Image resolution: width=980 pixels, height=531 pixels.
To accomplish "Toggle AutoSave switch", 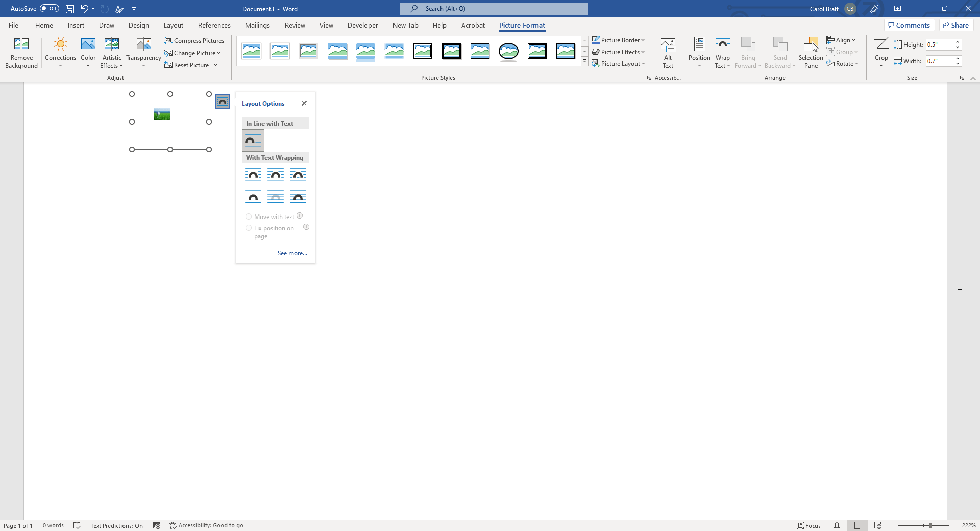I will click(x=50, y=9).
